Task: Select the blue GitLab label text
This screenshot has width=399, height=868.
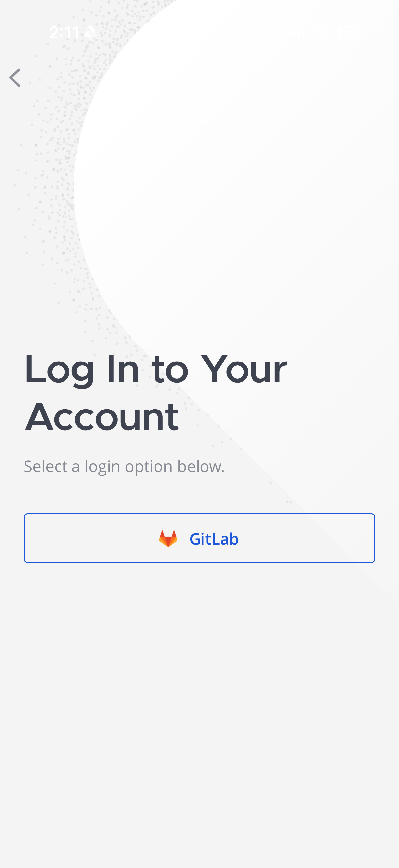Action: (x=214, y=539)
